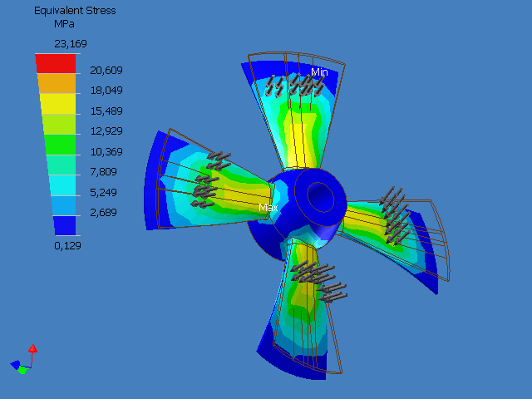The width and height of the screenshot is (532, 399).
Task: Click legend value 2,689
Action: [103, 213]
